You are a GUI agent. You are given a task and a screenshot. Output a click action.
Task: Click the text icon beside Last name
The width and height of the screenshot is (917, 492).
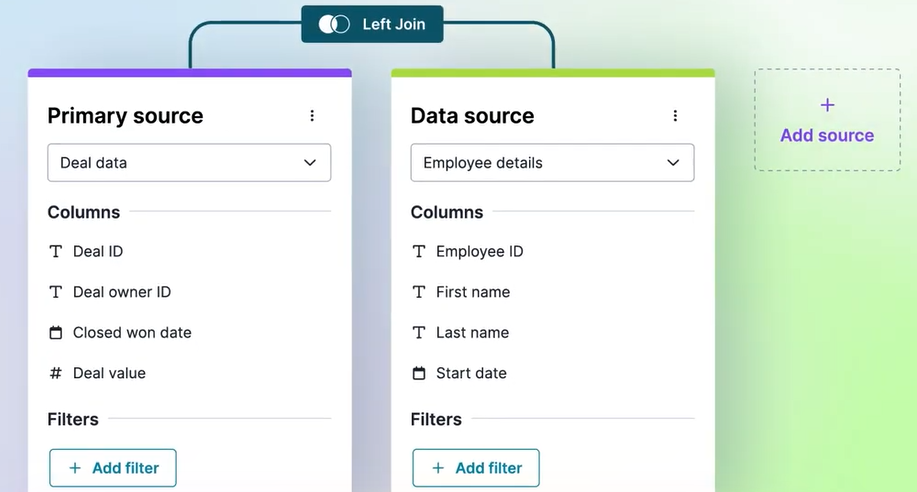point(419,333)
